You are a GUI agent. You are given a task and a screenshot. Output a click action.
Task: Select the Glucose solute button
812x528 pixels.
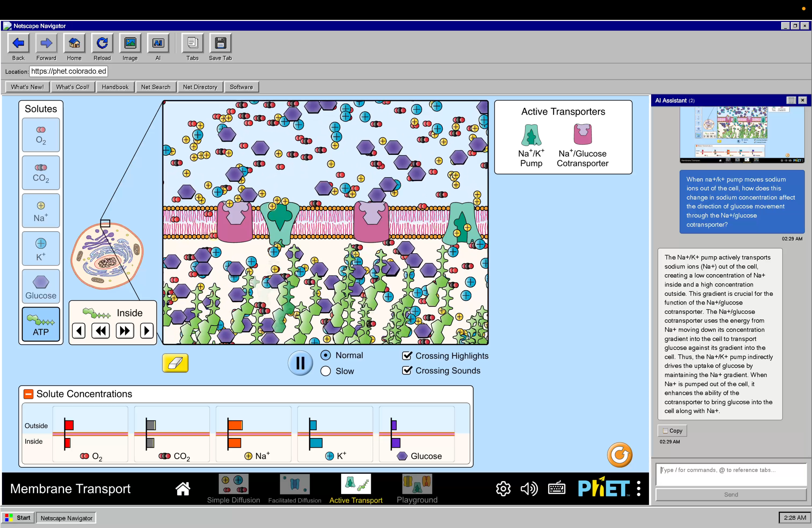[41, 286]
